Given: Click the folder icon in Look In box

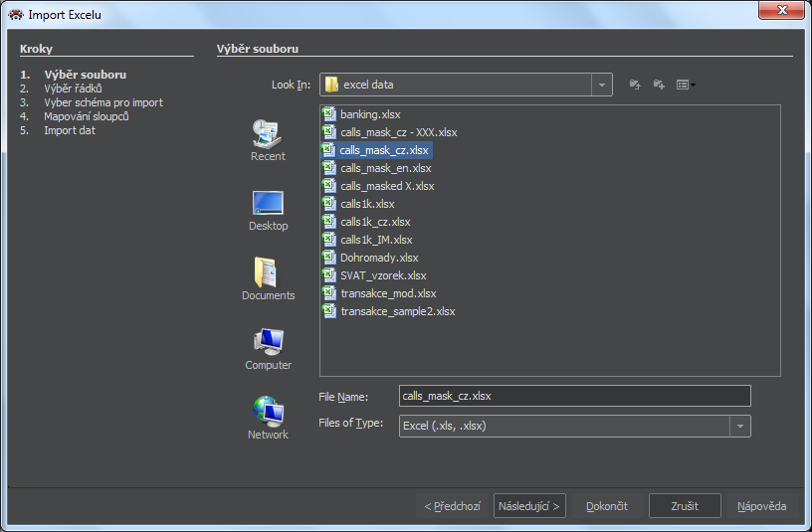Looking at the screenshot, I should point(331,85).
